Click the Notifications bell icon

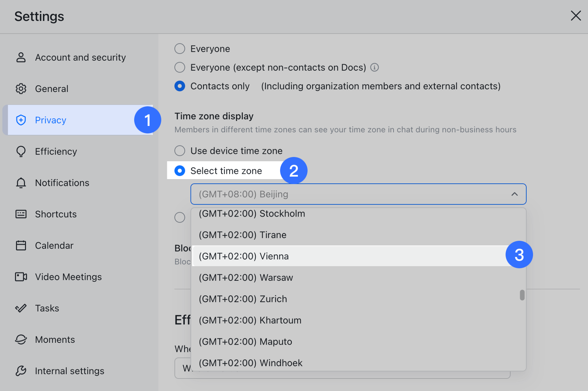21,183
